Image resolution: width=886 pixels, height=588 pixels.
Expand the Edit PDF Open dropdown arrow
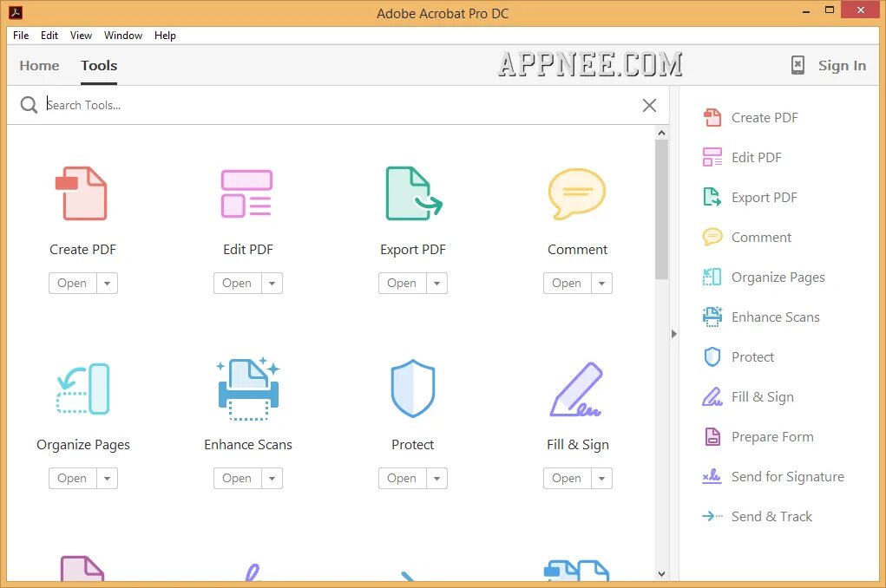click(272, 283)
